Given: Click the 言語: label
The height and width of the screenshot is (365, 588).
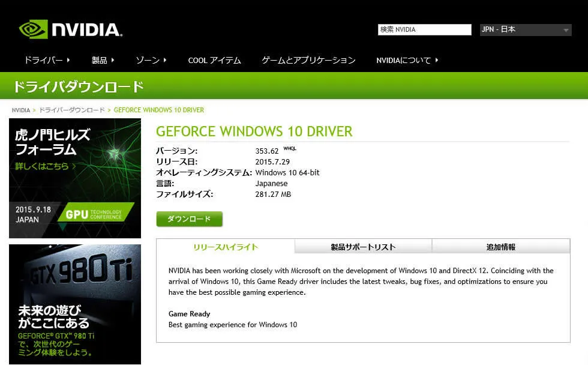Looking at the screenshot, I should [165, 184].
